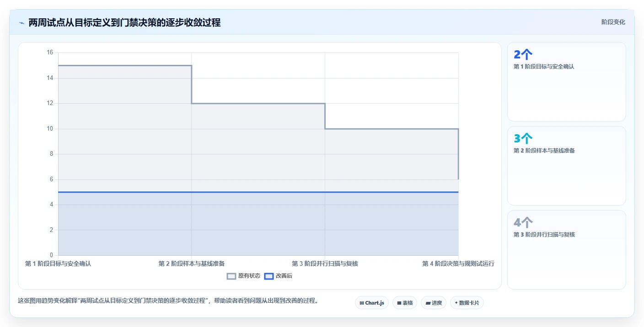The width and height of the screenshot is (644, 327).
Task: Click axis label 第 1 阶段目标与安全确认
Action: coord(58,264)
